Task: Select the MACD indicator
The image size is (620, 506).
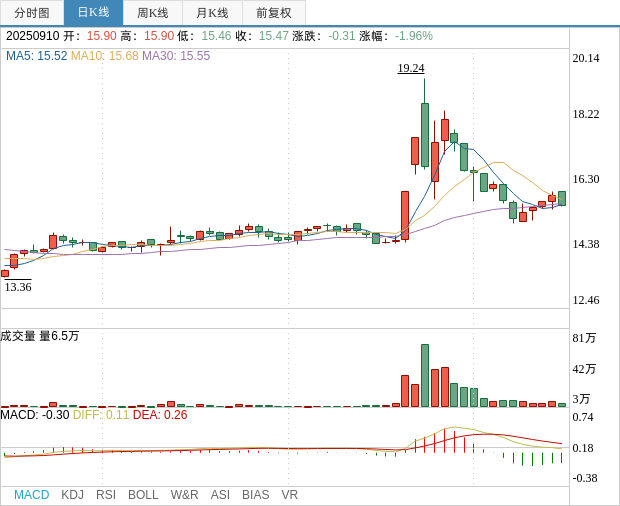Action: 32,495
